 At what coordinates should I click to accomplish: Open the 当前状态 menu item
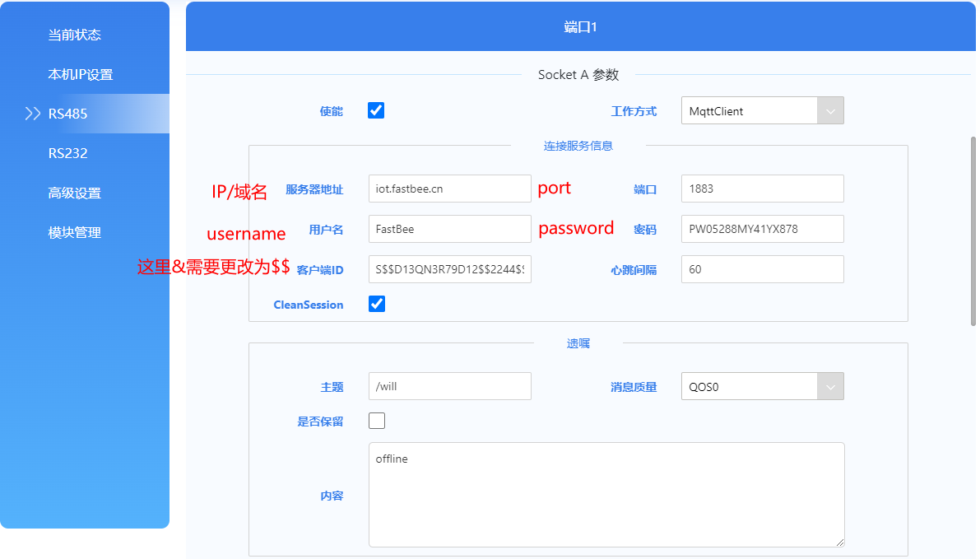(75, 35)
